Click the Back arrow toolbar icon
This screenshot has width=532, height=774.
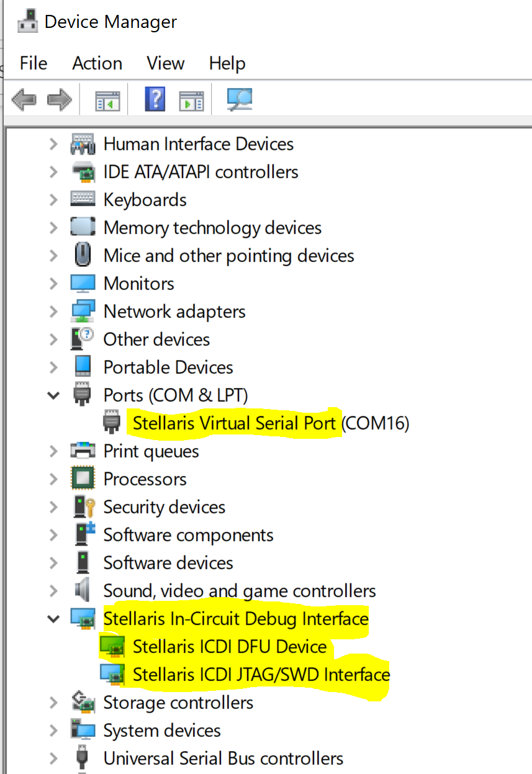coord(24,99)
